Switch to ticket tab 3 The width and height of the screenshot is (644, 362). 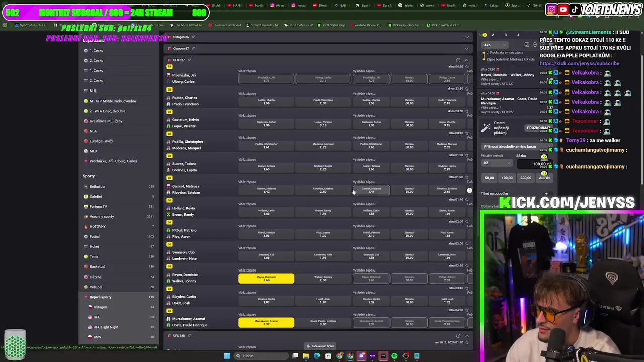(506, 35)
